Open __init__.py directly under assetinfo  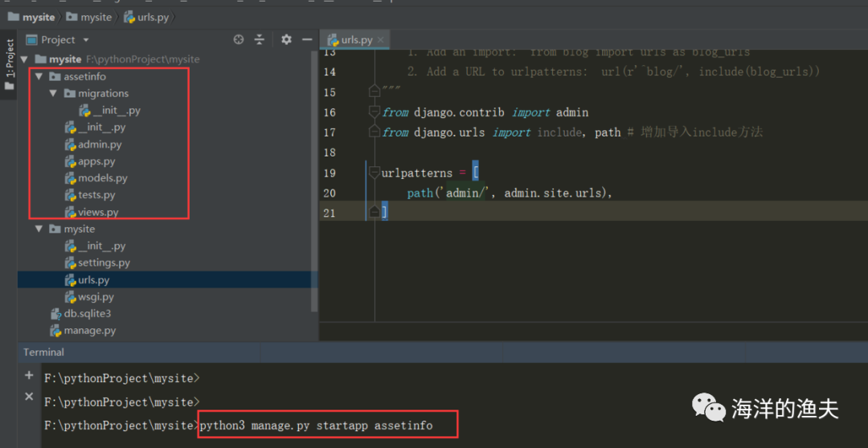click(95, 127)
